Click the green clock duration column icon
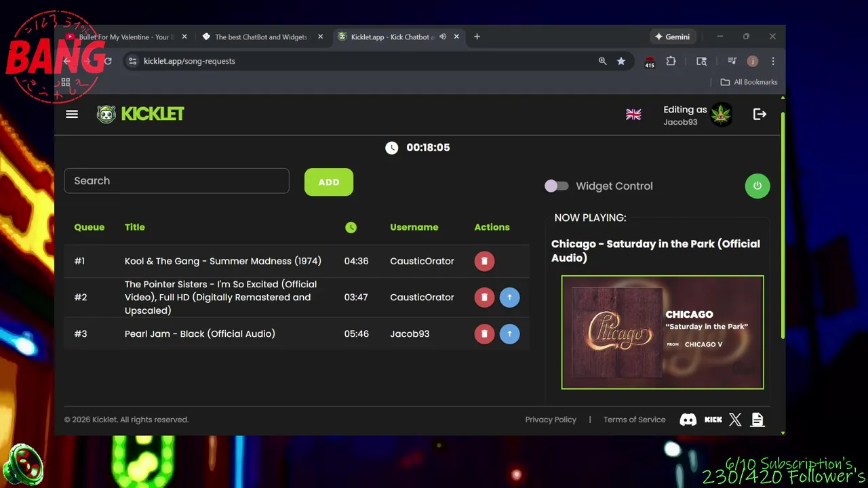This screenshot has width=868, height=488. click(351, 228)
